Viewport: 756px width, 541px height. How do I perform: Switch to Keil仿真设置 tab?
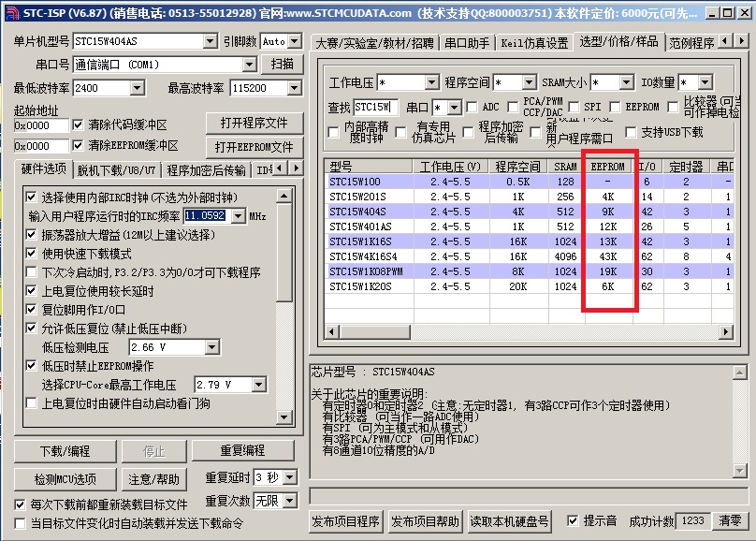click(x=534, y=43)
